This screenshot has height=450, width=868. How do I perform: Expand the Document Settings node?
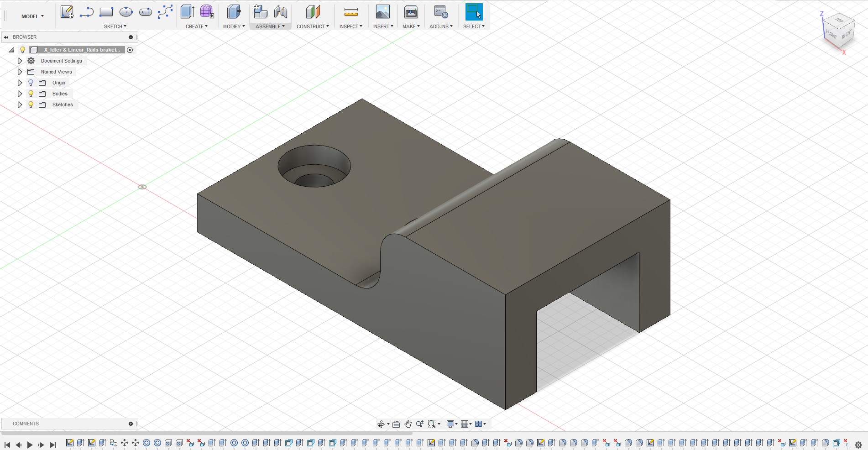click(x=20, y=61)
